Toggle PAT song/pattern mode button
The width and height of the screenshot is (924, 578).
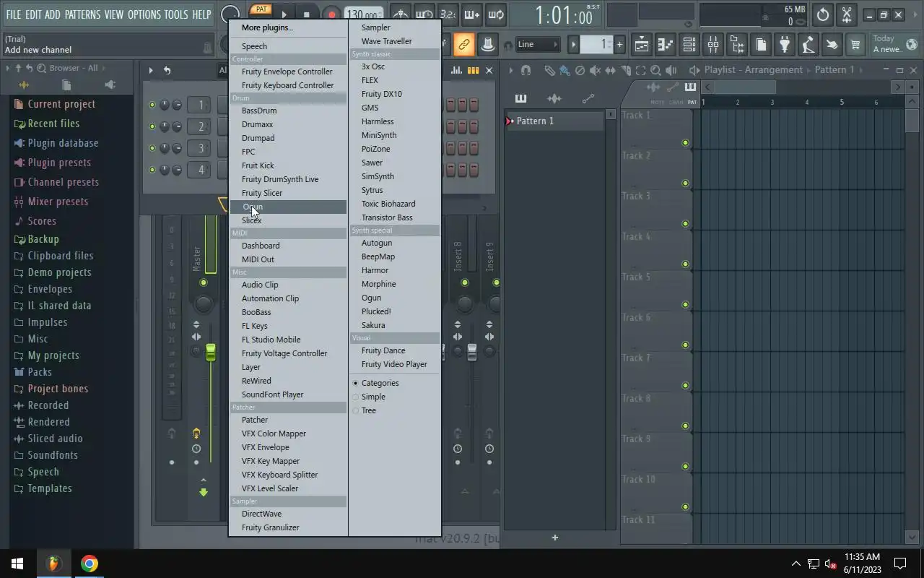[x=261, y=9]
